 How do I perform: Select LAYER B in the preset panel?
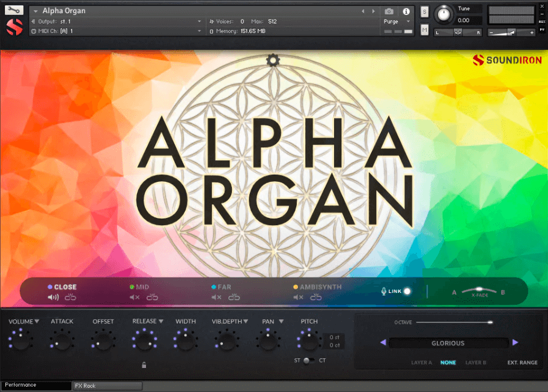(476, 363)
